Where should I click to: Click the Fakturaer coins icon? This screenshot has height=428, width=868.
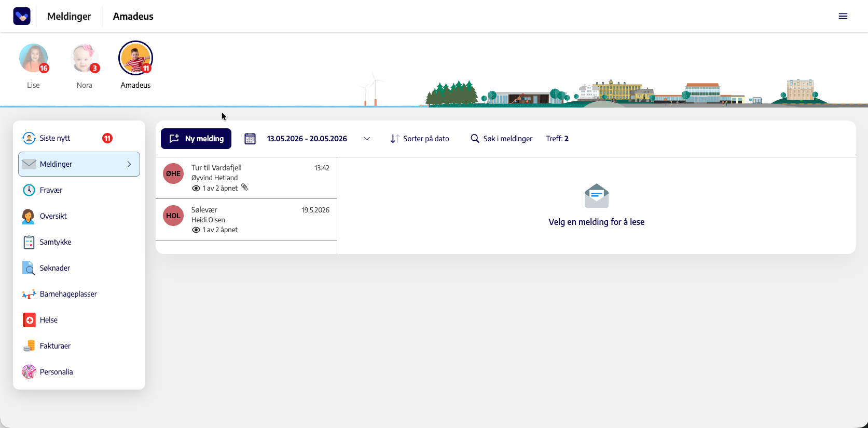[x=29, y=346]
